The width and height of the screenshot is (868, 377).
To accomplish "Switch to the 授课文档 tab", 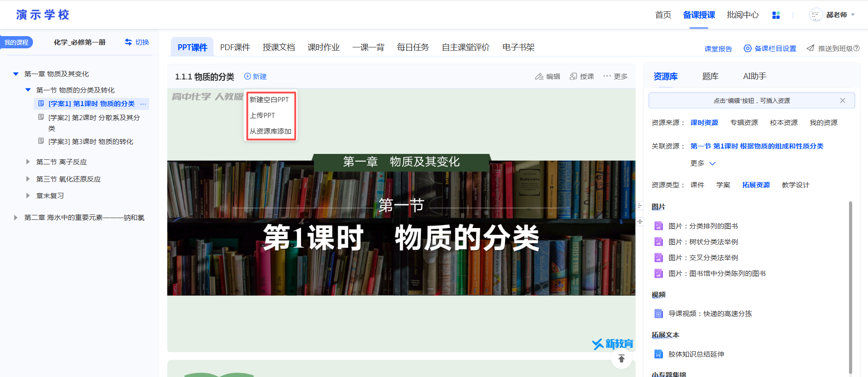I will tap(279, 47).
